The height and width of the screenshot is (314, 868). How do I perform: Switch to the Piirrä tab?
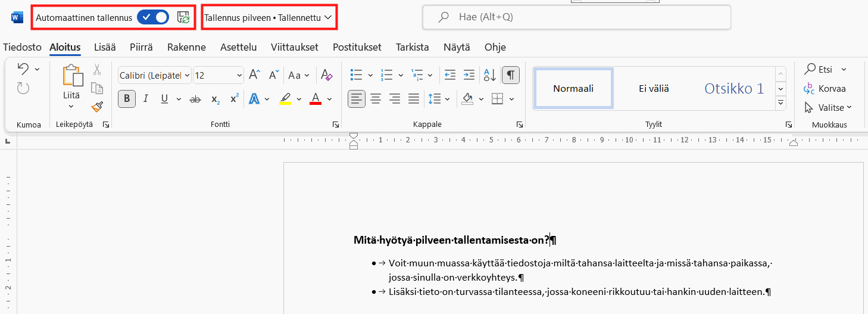pos(141,47)
